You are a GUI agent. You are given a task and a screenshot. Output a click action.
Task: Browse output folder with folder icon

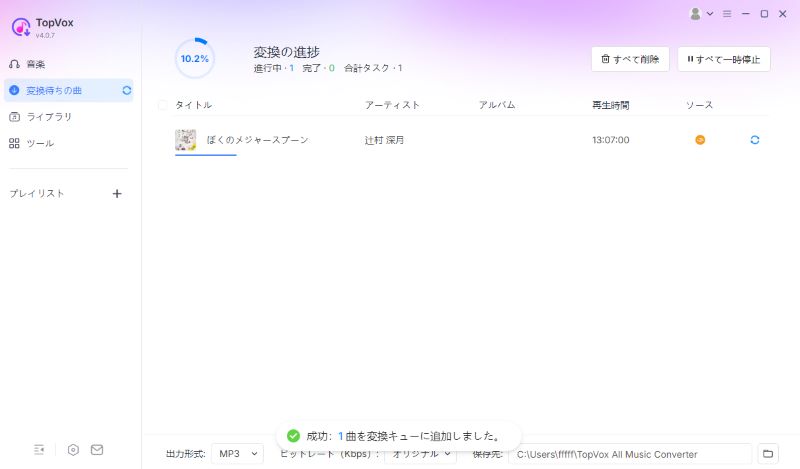(x=768, y=454)
